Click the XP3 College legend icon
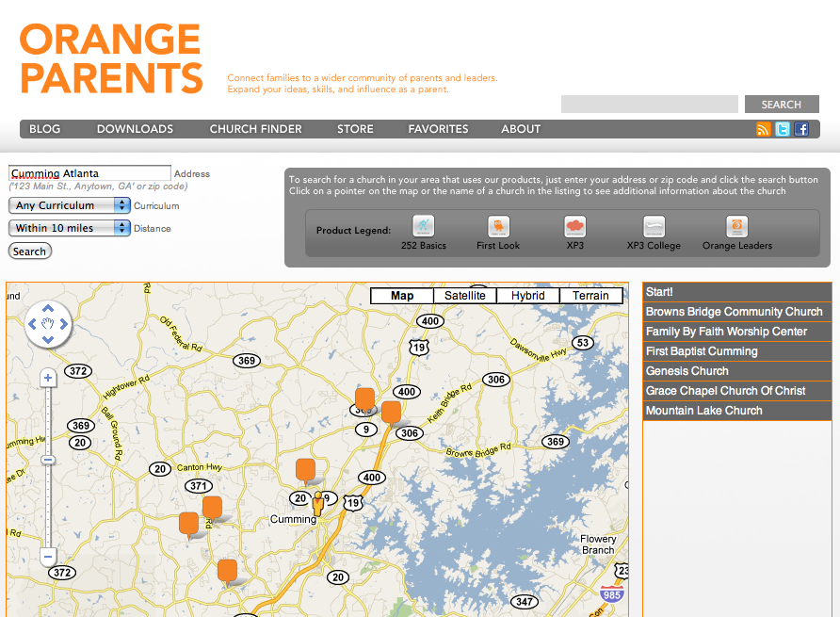 click(x=654, y=226)
